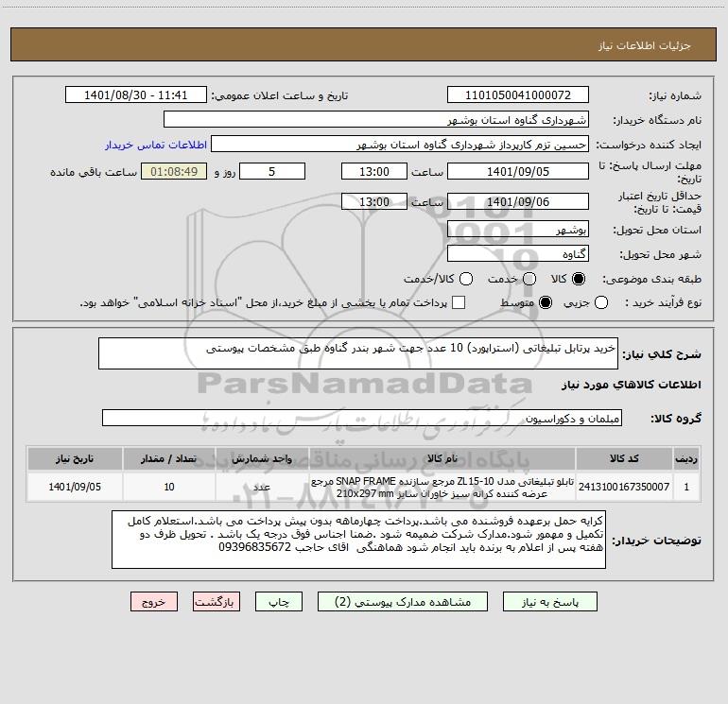
Task: Choose the متوسط purchase type radio
Action: (546, 302)
